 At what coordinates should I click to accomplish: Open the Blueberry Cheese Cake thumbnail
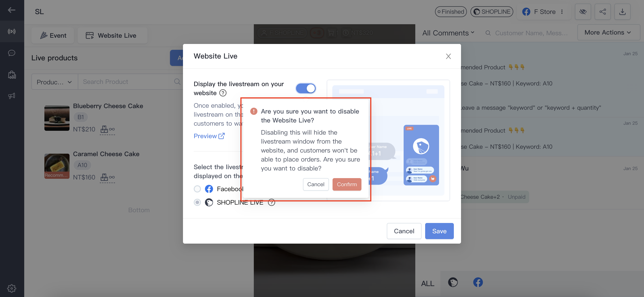(x=57, y=118)
